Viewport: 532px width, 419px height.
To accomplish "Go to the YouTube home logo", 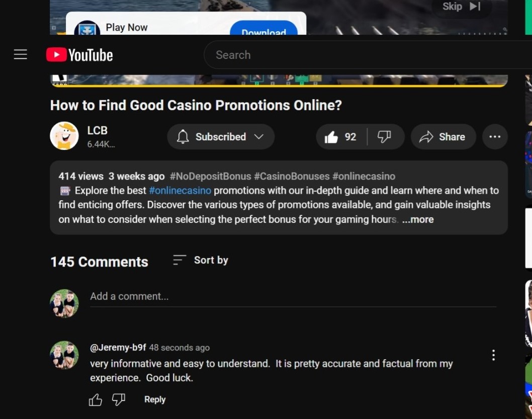I will coord(79,55).
